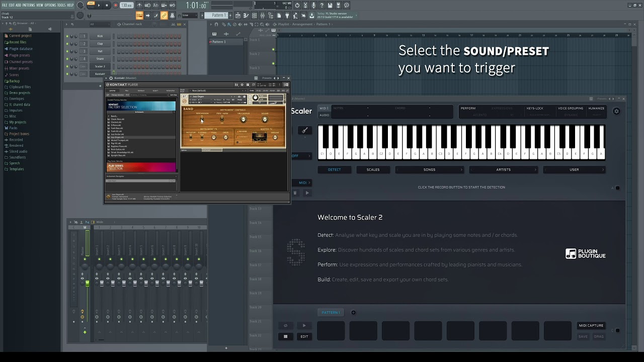This screenshot has height=362, width=644.
Task: Open the PATTERNS menu
Action: coord(29,5)
